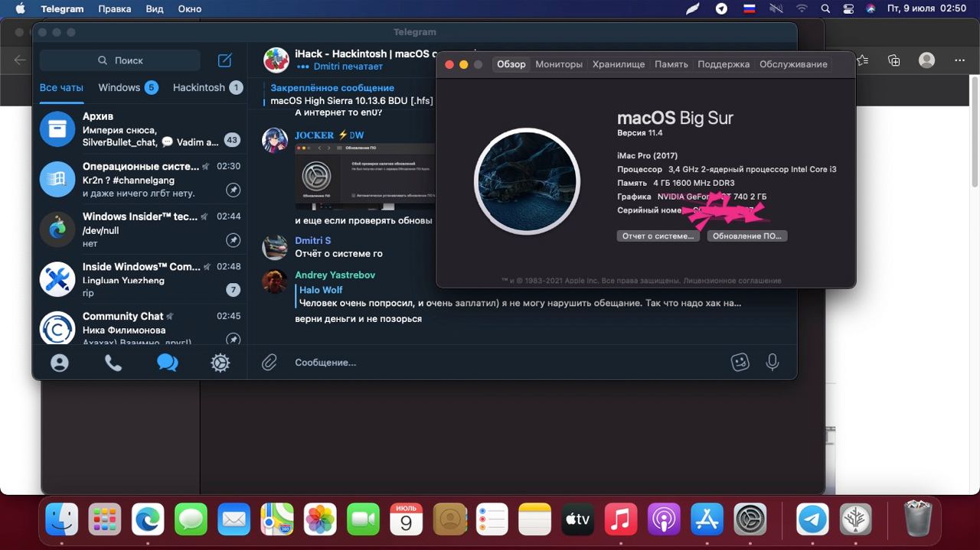980x550 pixels.
Task: Switch to the Память tab
Action: [x=671, y=64]
